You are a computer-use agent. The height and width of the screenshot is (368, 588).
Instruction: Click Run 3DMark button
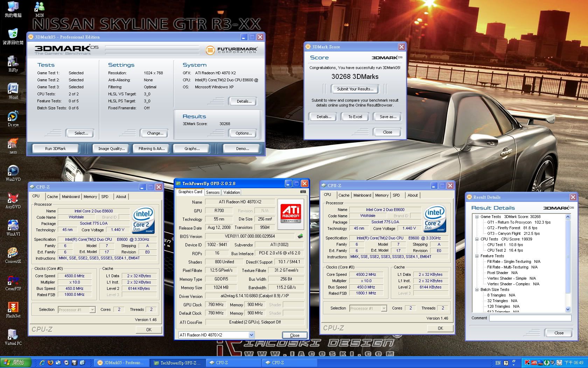(x=55, y=149)
